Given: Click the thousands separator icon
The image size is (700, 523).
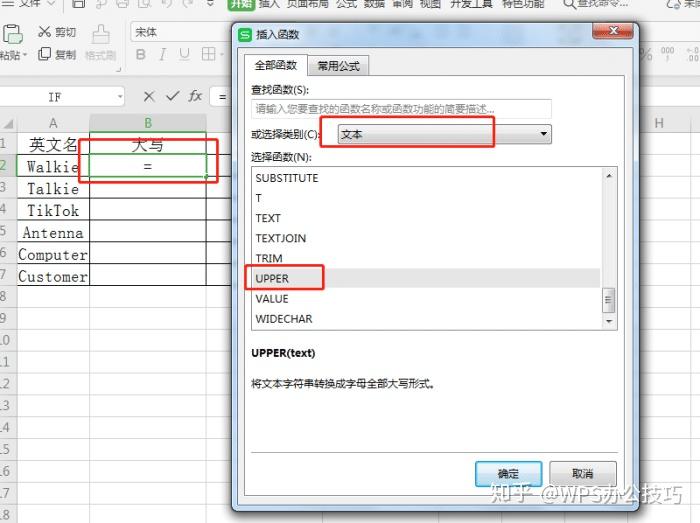Looking at the screenshot, I should point(667,54).
